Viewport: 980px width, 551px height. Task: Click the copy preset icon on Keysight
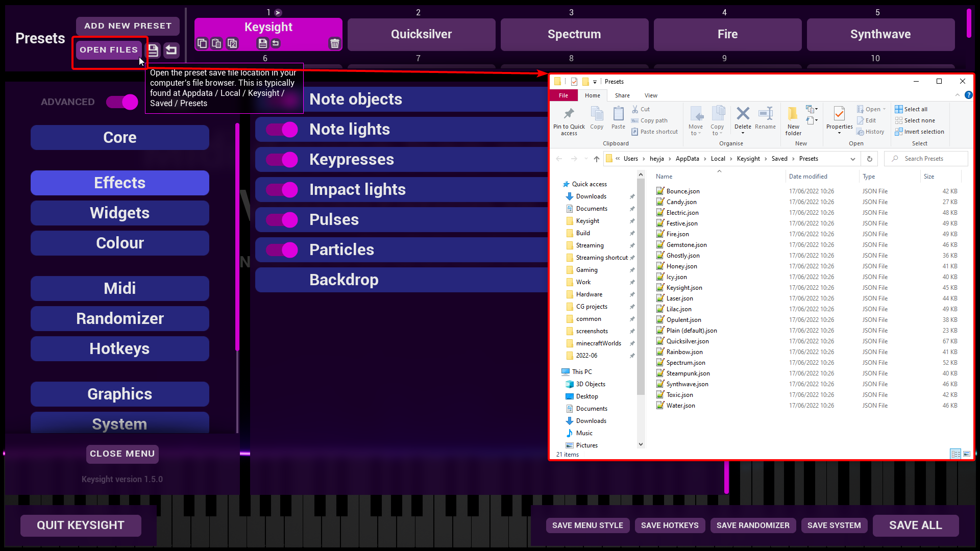click(202, 43)
